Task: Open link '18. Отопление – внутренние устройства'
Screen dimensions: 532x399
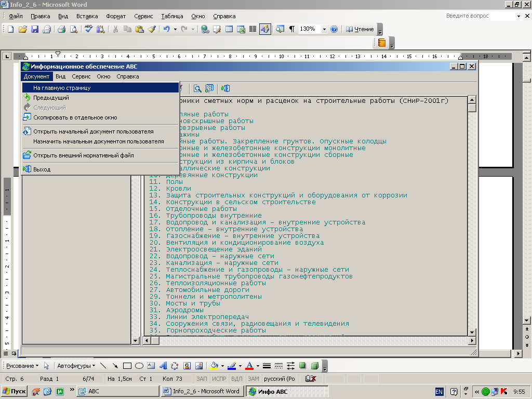Action: (227, 229)
